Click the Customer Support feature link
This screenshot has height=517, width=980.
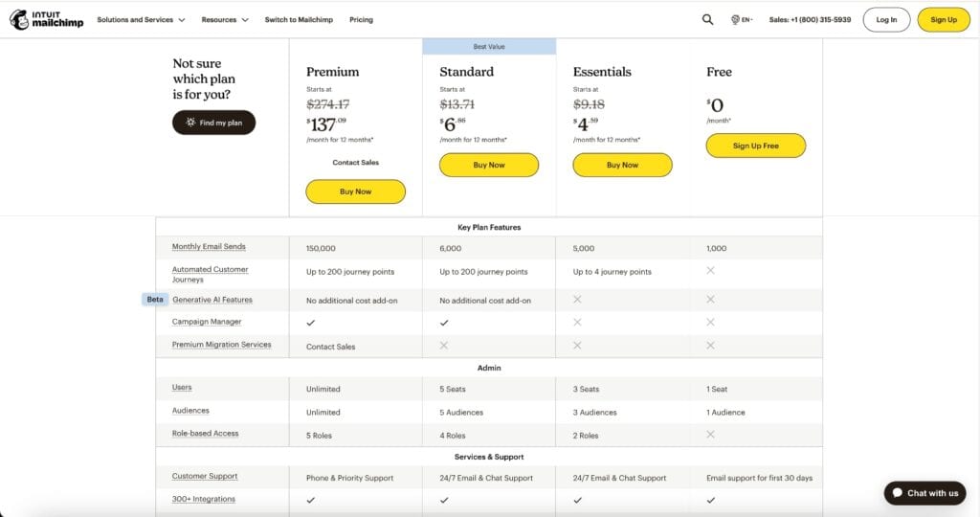[205, 476]
